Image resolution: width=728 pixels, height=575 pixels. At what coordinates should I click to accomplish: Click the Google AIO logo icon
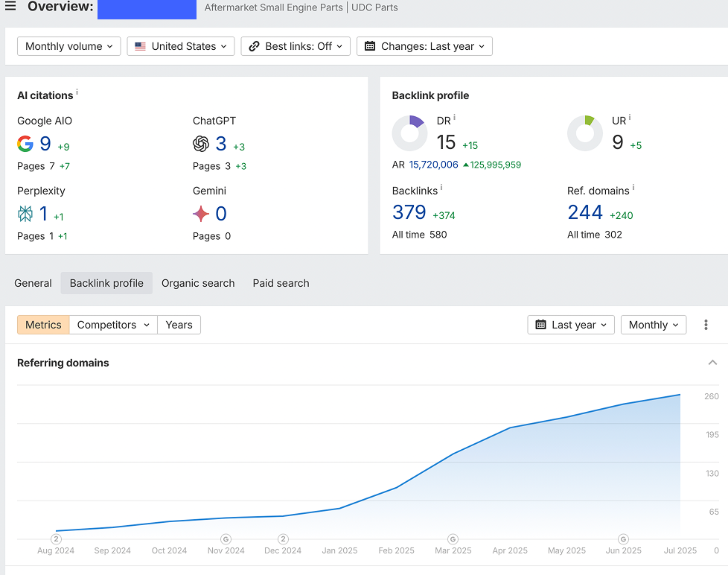(x=25, y=144)
